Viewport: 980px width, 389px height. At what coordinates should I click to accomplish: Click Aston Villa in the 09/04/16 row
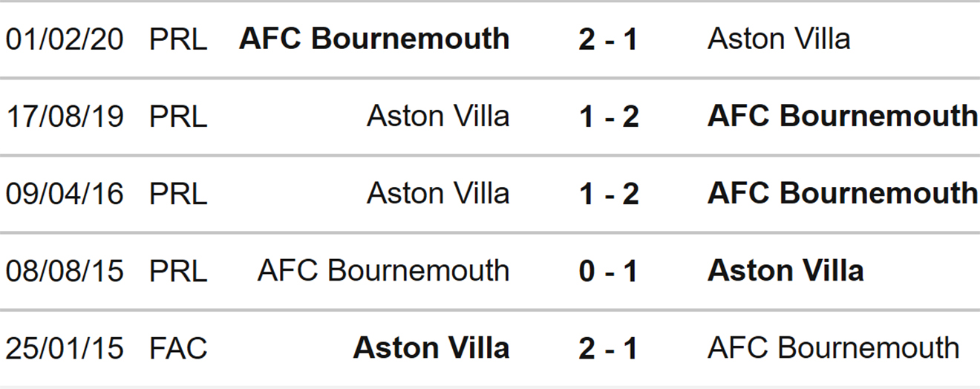438,194
